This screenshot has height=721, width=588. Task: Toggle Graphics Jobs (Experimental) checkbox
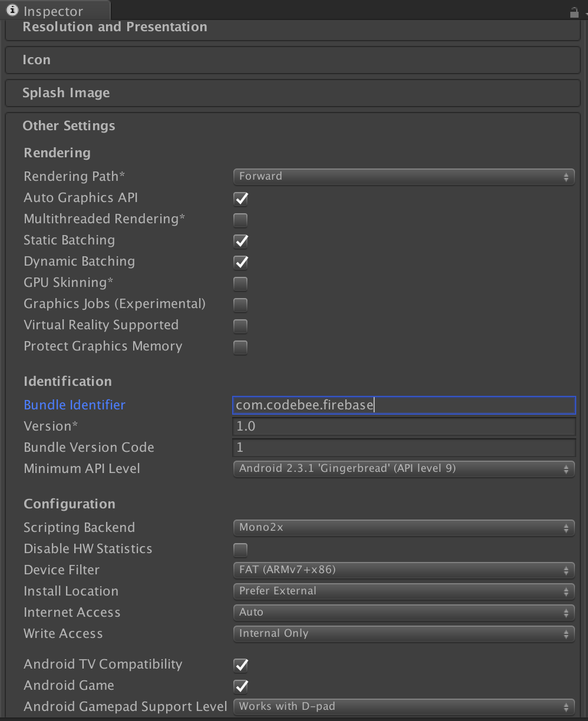(x=240, y=305)
